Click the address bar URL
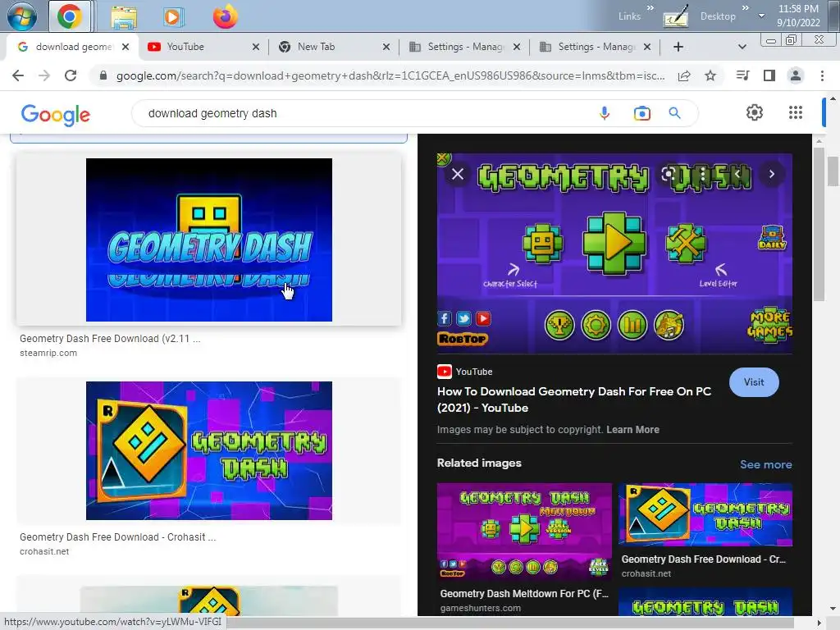 click(x=390, y=75)
